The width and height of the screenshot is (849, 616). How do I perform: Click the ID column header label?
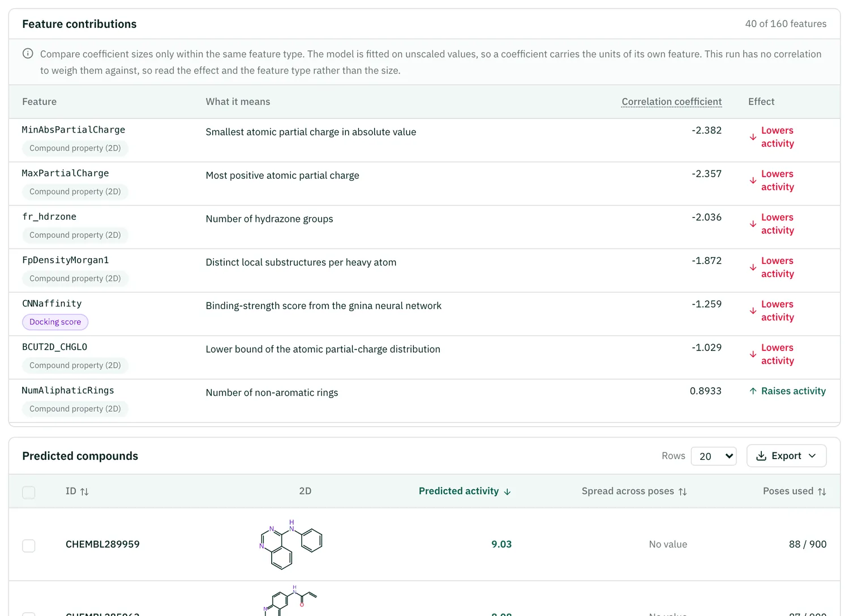pos(71,491)
